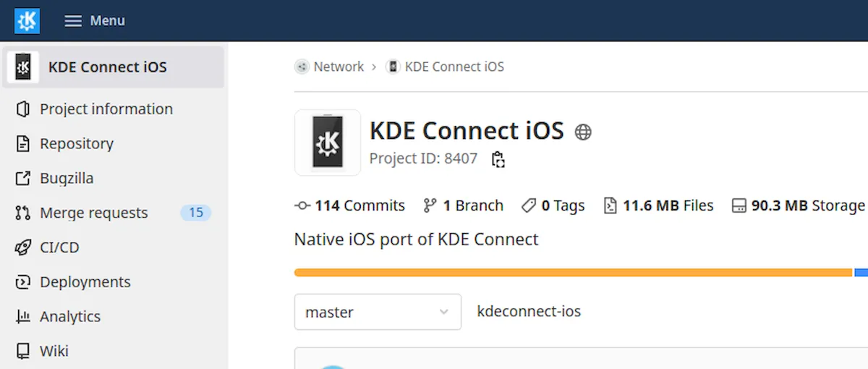This screenshot has height=369, width=868.
Task: Open the 90.3 MB Storage link
Action: click(x=798, y=205)
